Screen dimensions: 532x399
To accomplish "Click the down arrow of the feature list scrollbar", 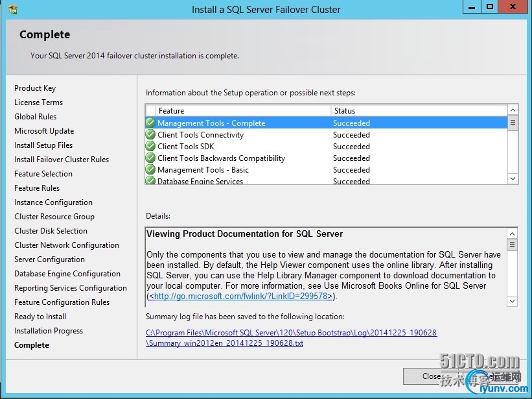I will (x=513, y=178).
